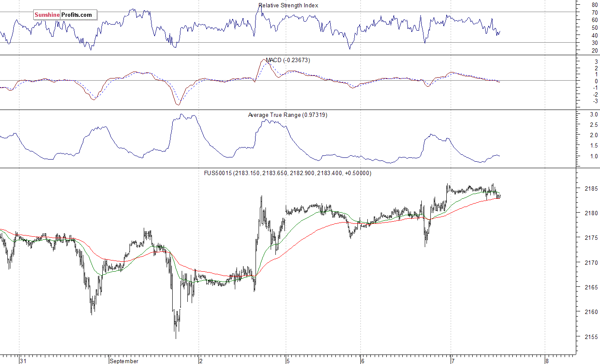This screenshot has height=364, width=600.
Task: Click the FUS50015 price series title
Action: tap(287, 173)
